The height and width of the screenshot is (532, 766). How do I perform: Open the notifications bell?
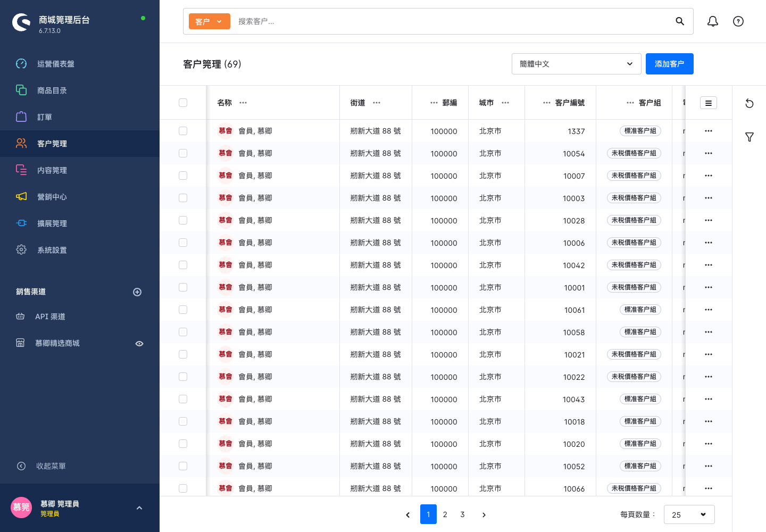(713, 21)
